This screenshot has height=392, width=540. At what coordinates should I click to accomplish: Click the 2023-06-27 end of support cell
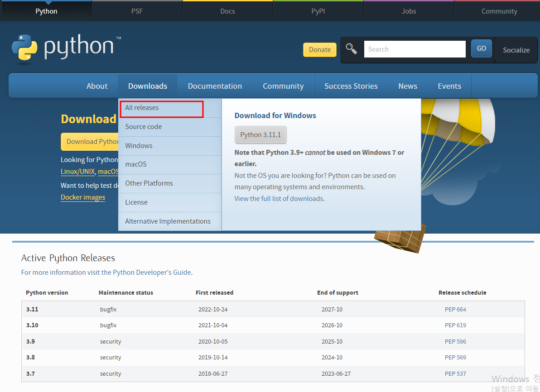336,373
